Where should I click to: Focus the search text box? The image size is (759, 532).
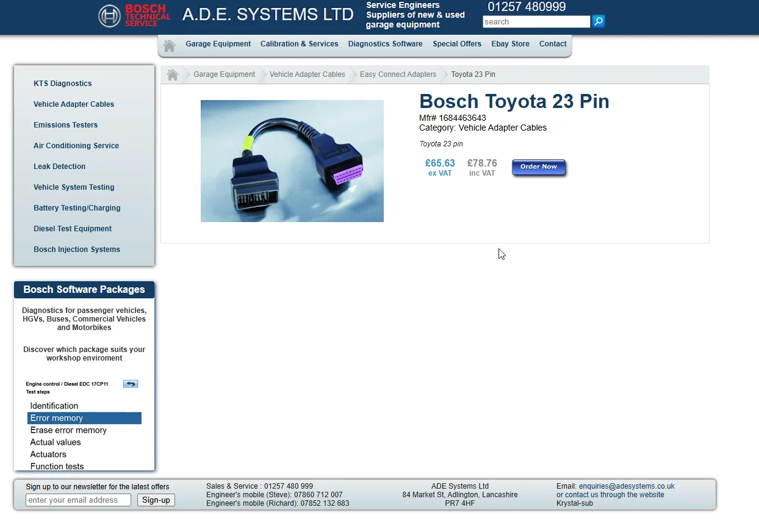coord(536,22)
